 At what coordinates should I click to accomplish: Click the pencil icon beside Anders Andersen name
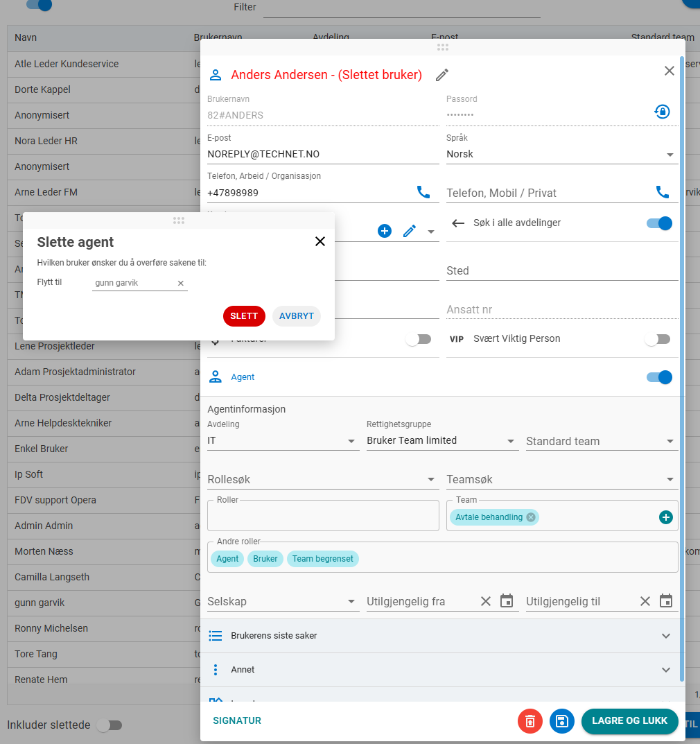(442, 75)
